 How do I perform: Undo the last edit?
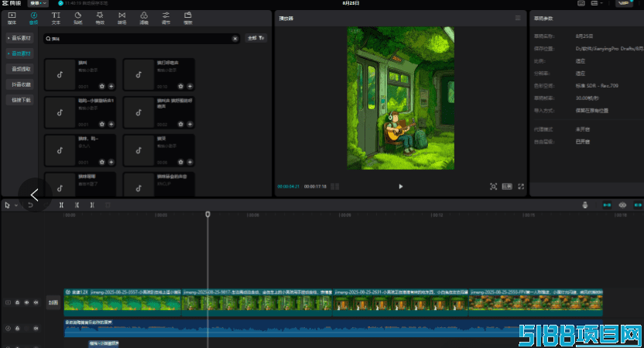point(30,205)
